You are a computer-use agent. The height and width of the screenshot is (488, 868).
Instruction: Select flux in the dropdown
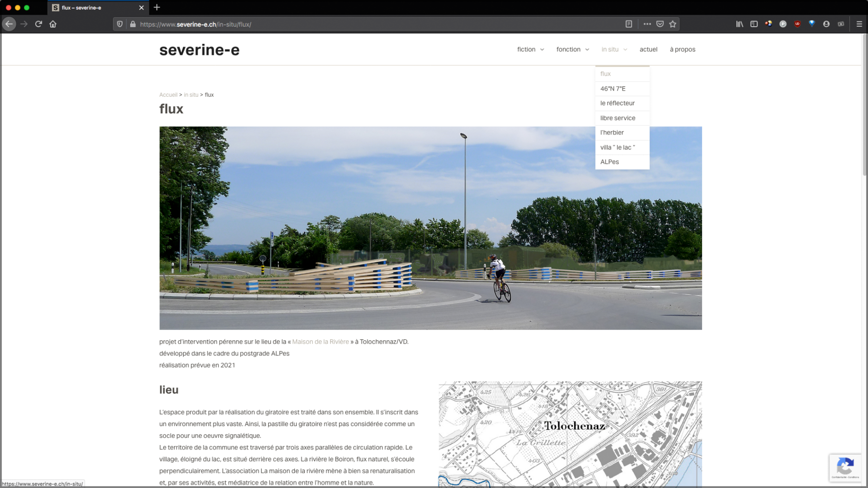622,74
